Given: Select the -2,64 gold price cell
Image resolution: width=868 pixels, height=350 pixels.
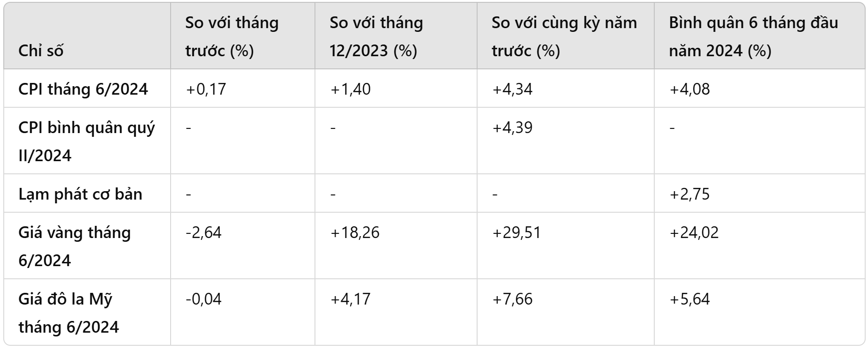Looking at the screenshot, I should click(x=203, y=232).
